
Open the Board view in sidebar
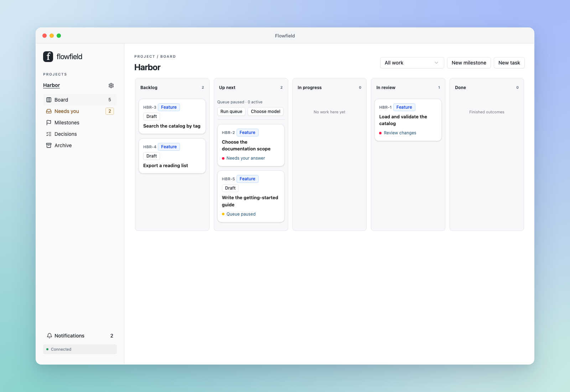(x=80, y=100)
